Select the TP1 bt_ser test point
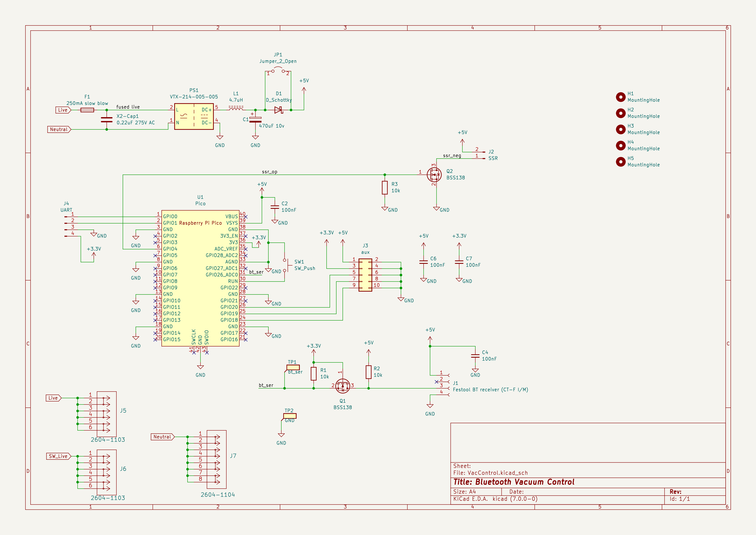The height and width of the screenshot is (535, 756). point(293,367)
